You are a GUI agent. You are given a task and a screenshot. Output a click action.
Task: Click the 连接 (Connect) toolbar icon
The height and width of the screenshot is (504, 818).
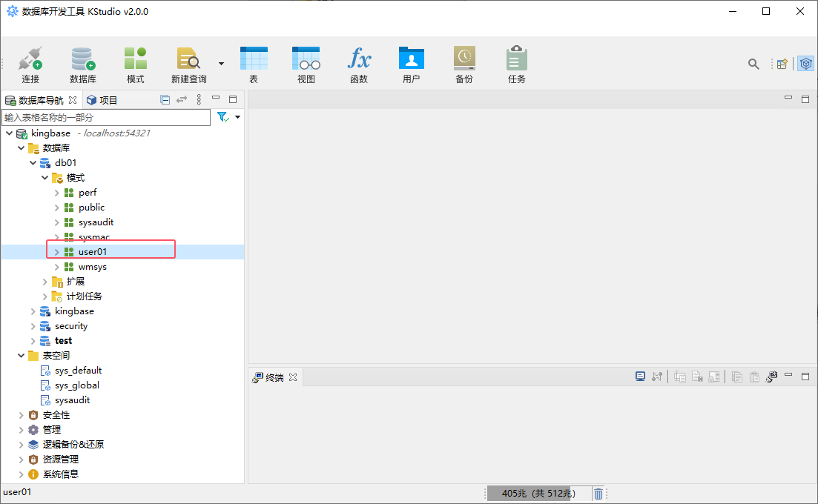(x=30, y=64)
